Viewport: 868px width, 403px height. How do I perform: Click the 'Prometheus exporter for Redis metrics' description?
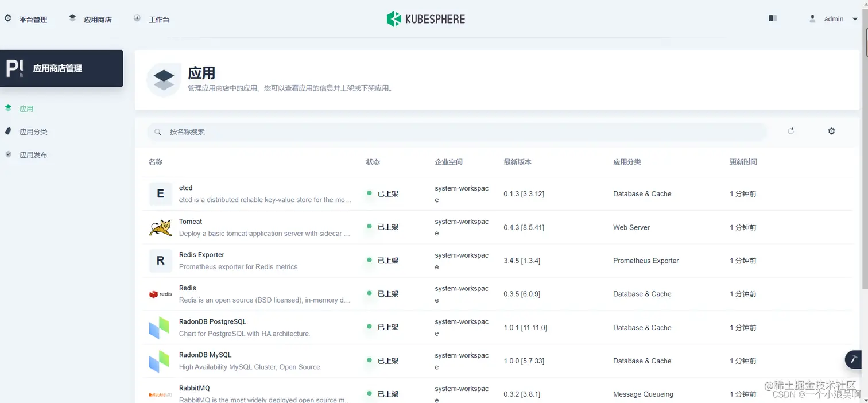pyautogui.click(x=238, y=266)
